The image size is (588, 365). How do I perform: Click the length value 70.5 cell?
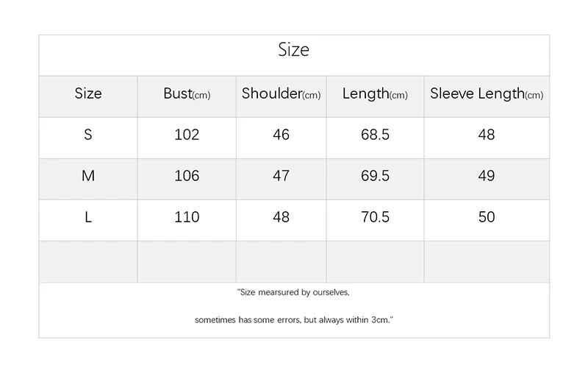375,217
